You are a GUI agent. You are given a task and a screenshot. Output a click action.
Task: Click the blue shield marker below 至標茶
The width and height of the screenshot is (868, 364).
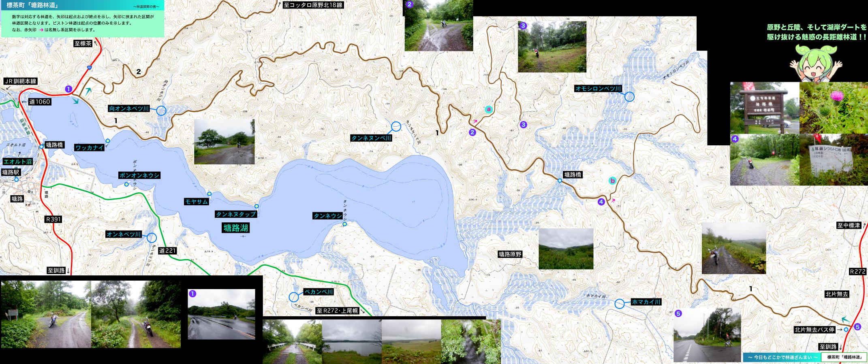89,68
